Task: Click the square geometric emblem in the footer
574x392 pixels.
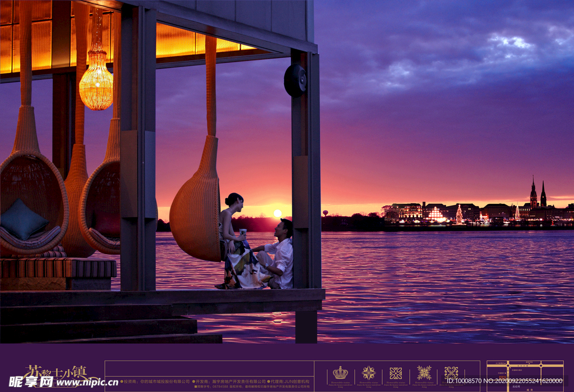Action: [396, 373]
